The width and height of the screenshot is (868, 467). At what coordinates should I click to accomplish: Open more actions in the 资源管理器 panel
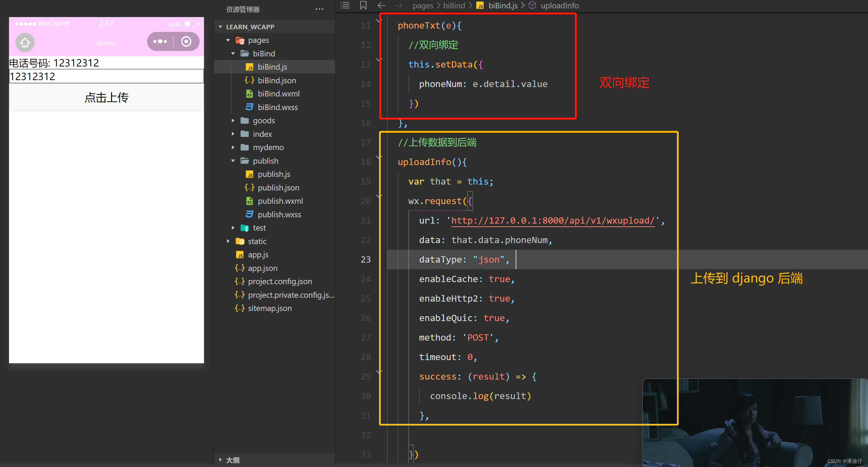319,9
